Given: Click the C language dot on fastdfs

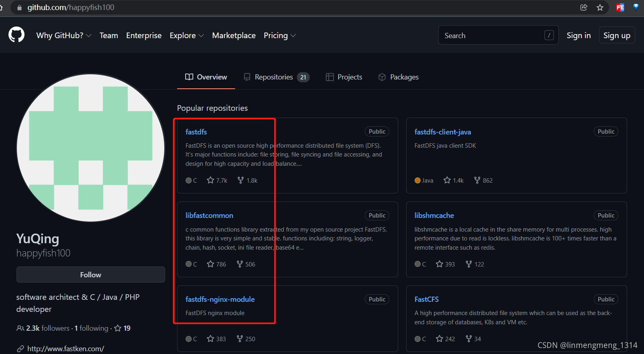Looking at the screenshot, I should pyautogui.click(x=188, y=180).
